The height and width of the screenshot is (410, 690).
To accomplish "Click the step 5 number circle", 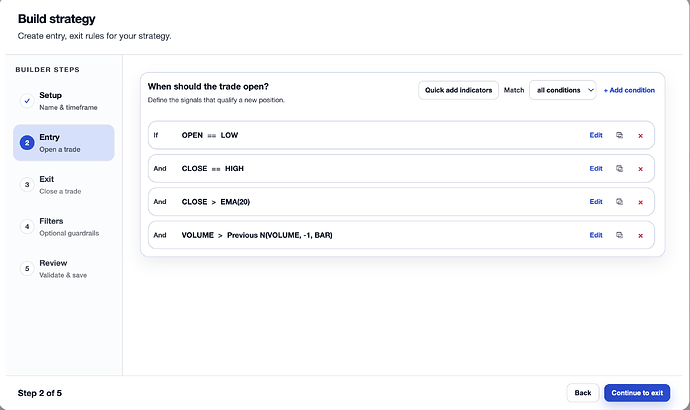I will pyautogui.click(x=27, y=268).
